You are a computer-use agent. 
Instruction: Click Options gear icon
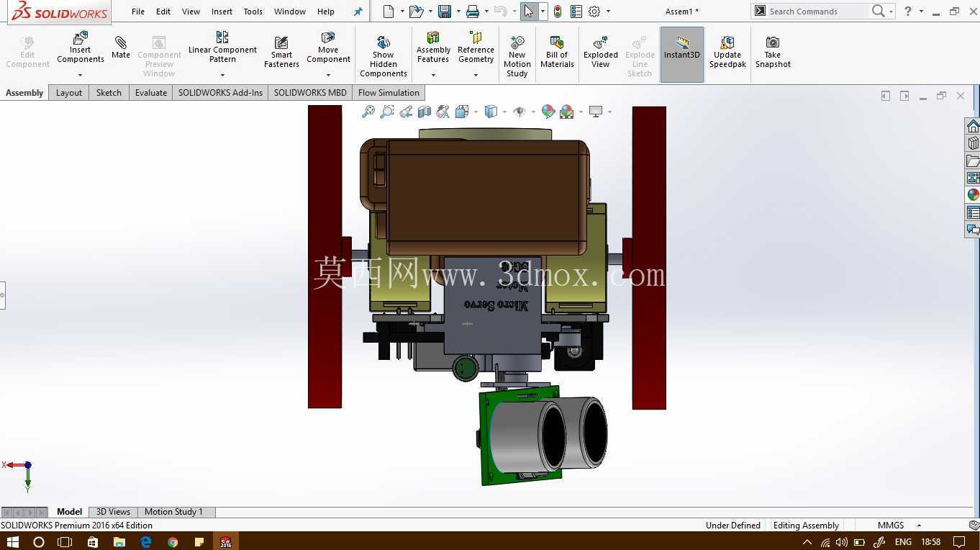pos(594,12)
